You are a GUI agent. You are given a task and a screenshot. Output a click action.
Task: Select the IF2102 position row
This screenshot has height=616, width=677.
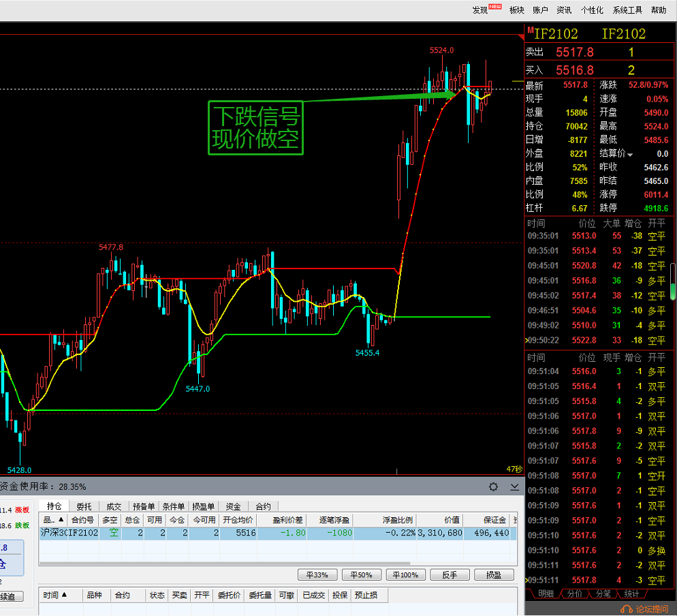coord(278,533)
